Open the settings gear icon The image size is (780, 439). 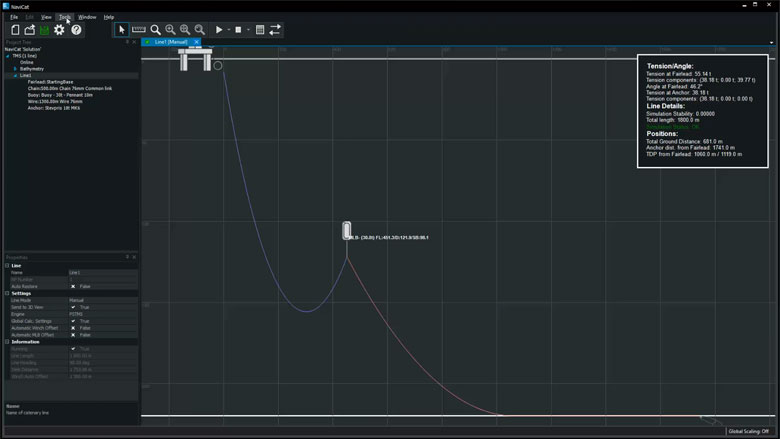(59, 30)
